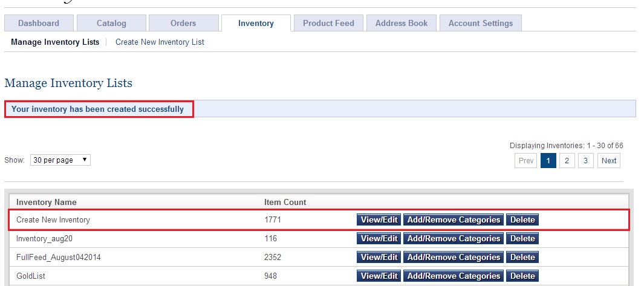Open Account Settings tab
Screen dimensions: 644x286
coord(480,23)
